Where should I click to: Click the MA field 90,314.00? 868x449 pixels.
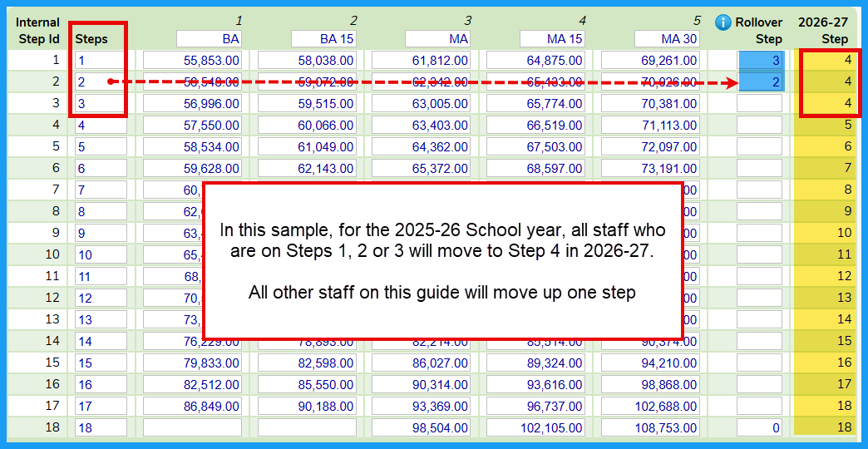coord(422,383)
